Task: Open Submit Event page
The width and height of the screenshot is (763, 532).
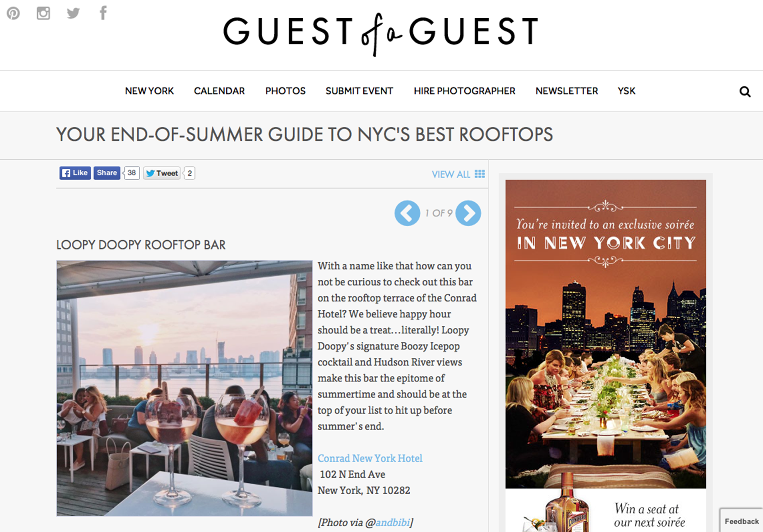Action: click(359, 91)
